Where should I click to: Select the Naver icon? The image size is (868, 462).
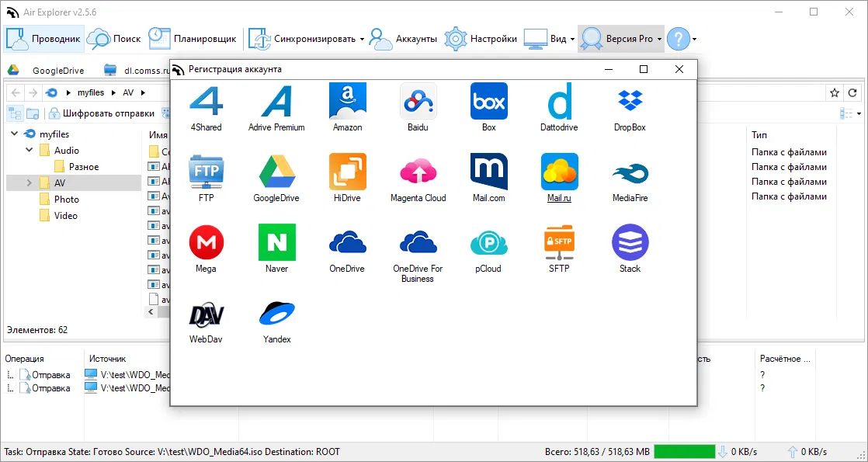coord(276,242)
